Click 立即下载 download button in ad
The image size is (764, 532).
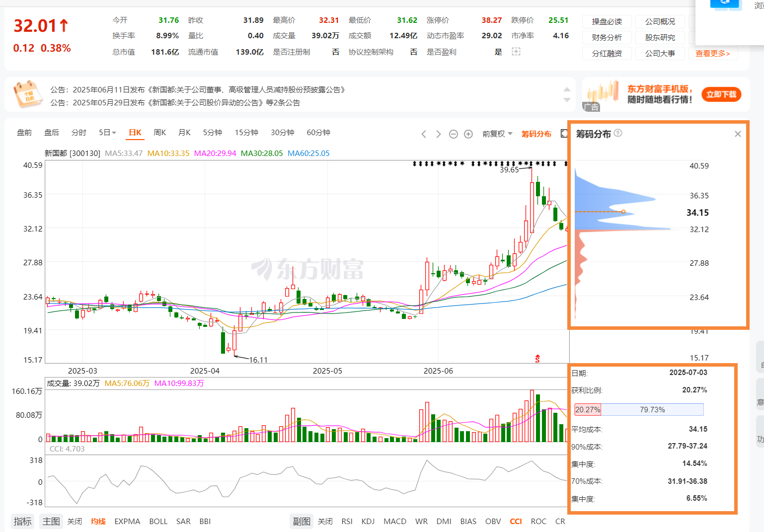(721, 94)
